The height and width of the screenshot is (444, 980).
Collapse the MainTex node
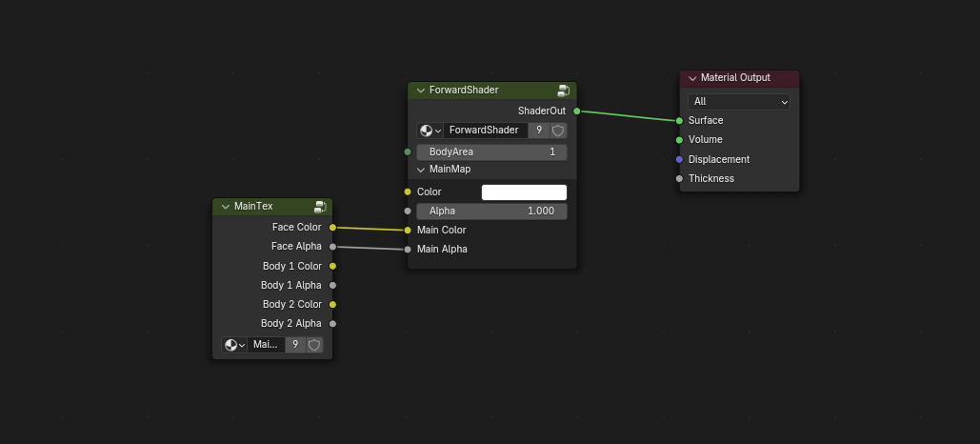(x=225, y=207)
